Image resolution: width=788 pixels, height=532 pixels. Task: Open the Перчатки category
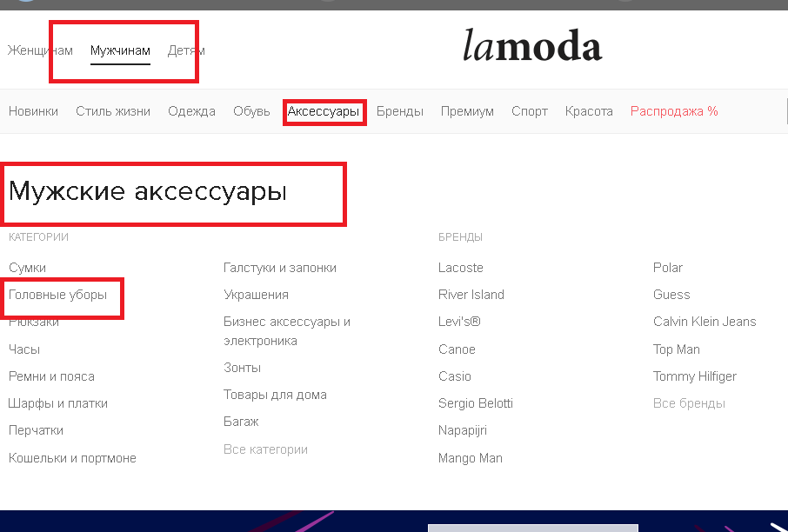click(x=36, y=430)
